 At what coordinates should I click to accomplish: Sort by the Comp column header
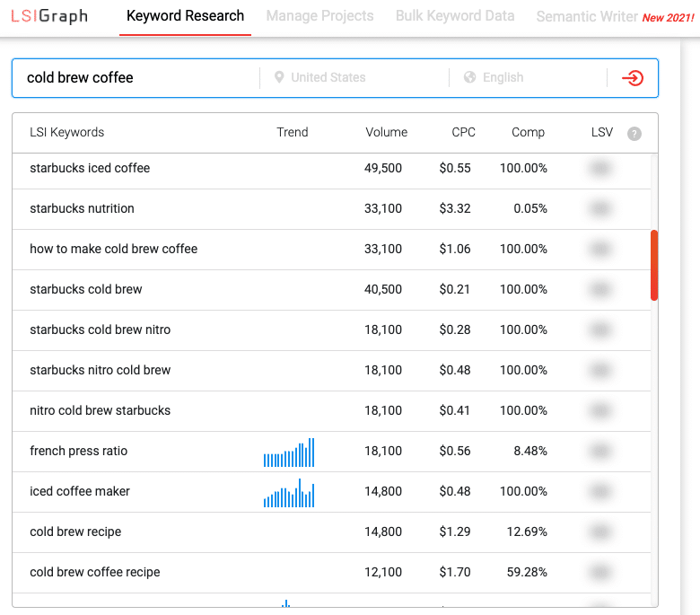click(x=528, y=132)
